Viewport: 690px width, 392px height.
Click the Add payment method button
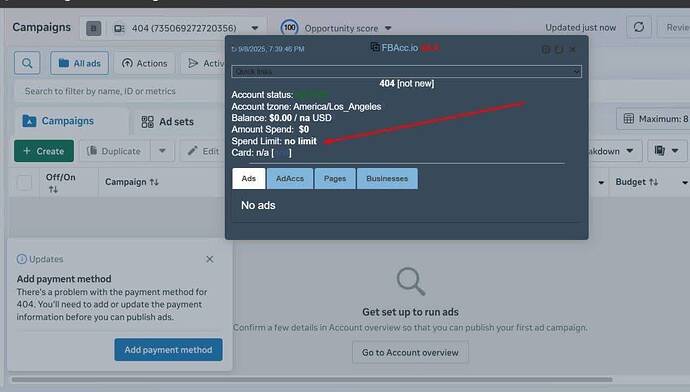(168, 350)
